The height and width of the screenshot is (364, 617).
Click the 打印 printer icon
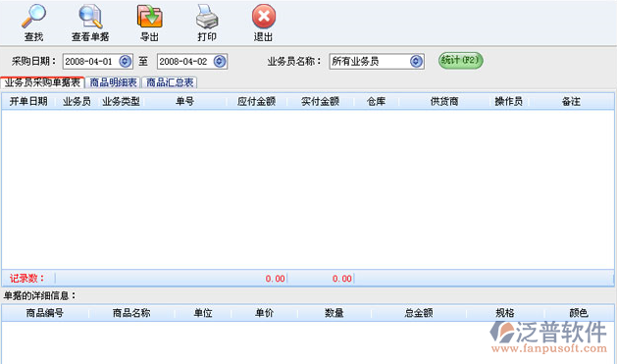tap(207, 17)
